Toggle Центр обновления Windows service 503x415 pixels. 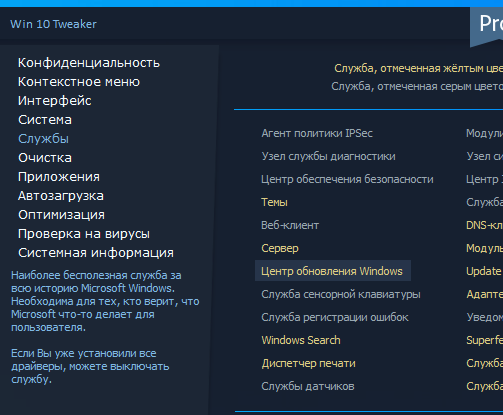pos(333,271)
